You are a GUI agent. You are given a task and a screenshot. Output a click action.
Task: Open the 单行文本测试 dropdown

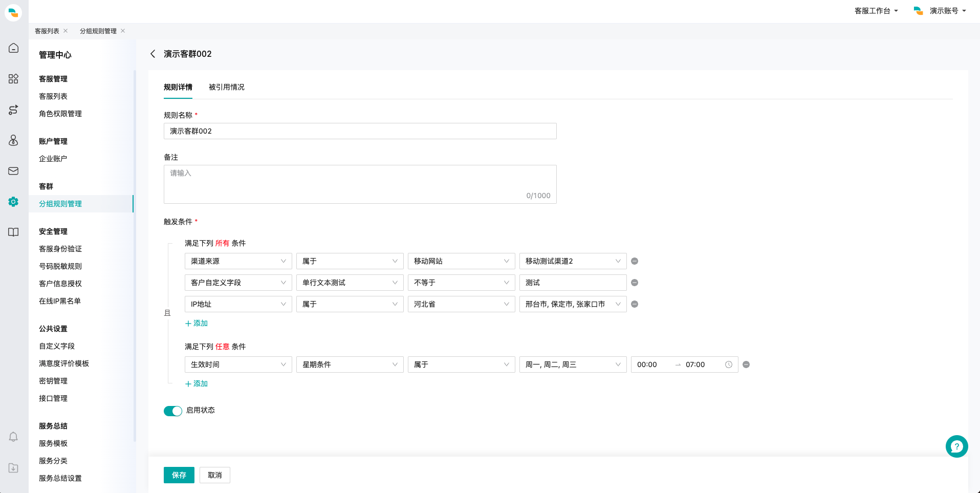coord(350,283)
